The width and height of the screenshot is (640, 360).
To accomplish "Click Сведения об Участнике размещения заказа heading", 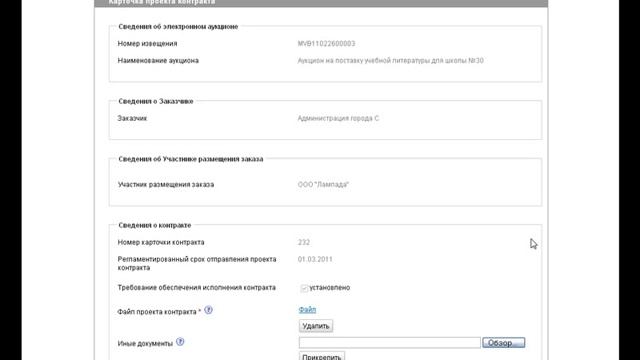I will [191, 159].
